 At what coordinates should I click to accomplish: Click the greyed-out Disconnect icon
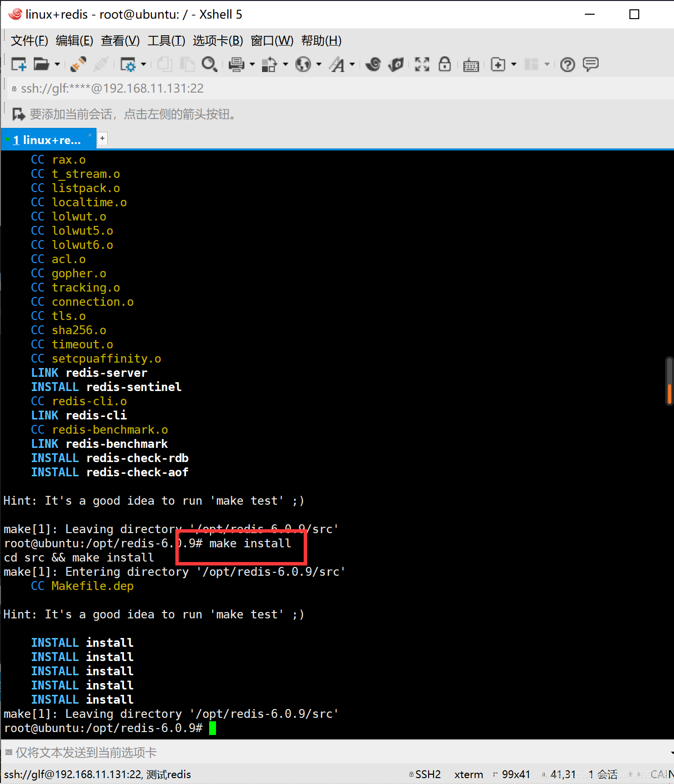(x=101, y=64)
